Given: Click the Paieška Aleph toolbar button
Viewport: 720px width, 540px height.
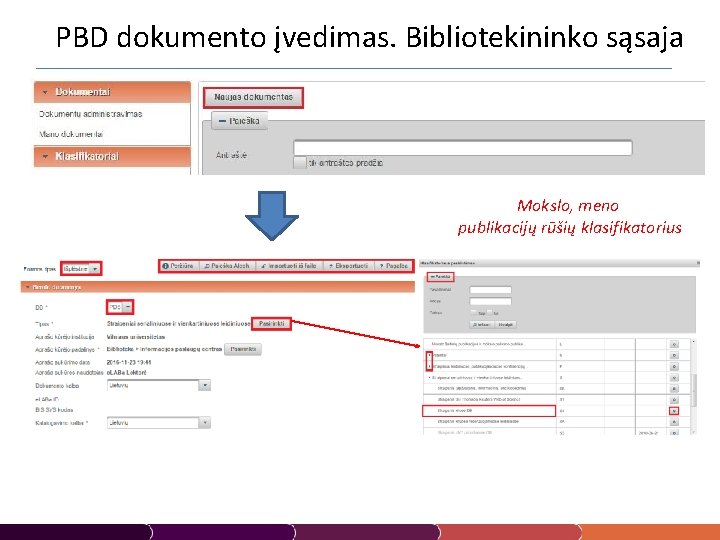Looking at the screenshot, I should pos(226,266).
